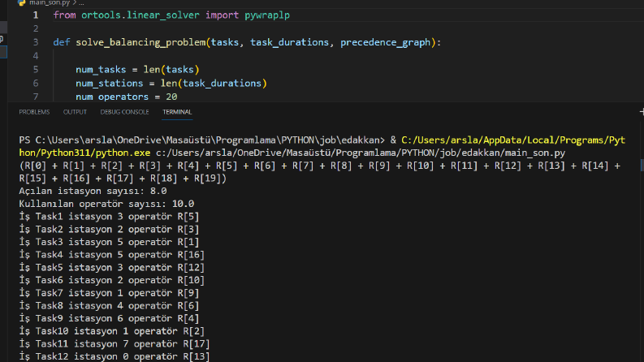644x362 pixels.
Task: Click the PS prompt path in terminal
Action: click(201, 140)
